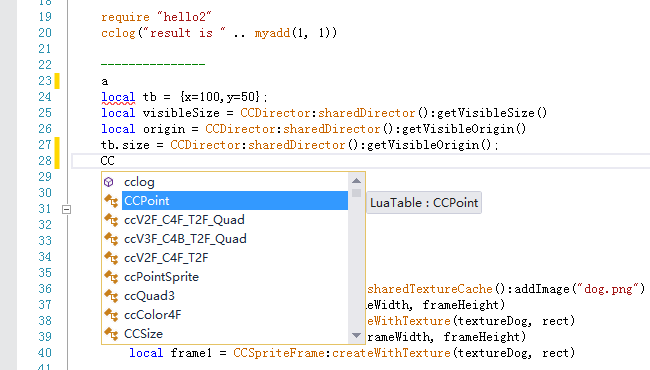This screenshot has width=650, height=370.
Task: Choose ccColor4F completion item
Action: 225,315
